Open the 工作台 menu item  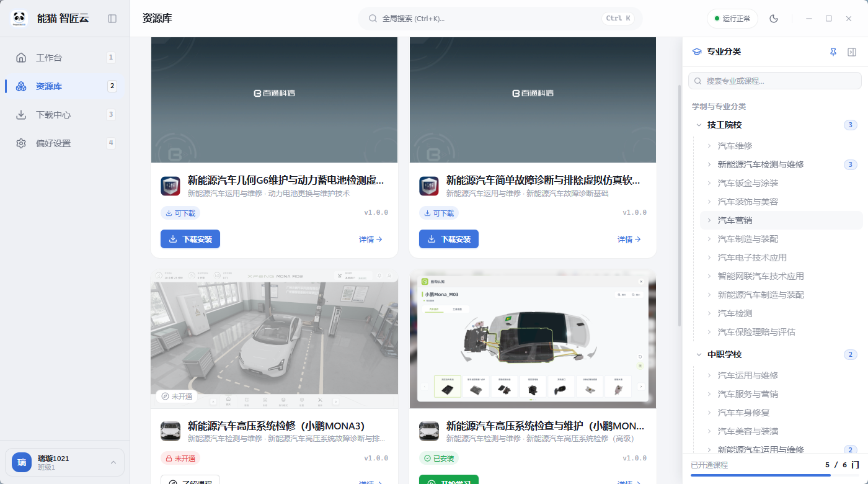[x=65, y=58]
